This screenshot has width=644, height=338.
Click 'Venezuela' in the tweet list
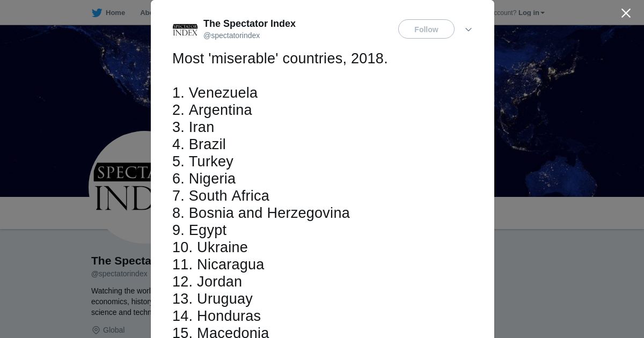point(223,93)
